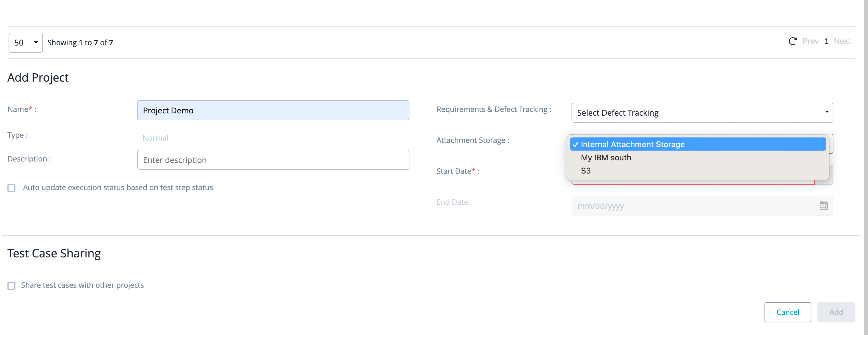This screenshot has width=868, height=339.
Task: Open the End Date calendar picker icon
Action: (823, 205)
